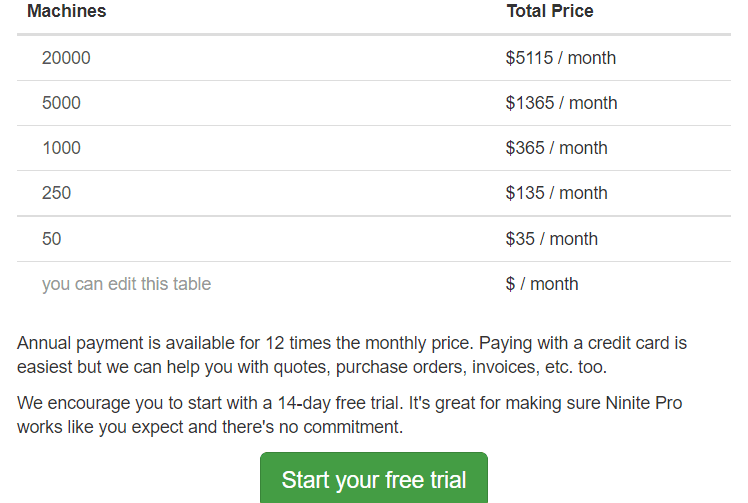This screenshot has height=503, width=748.
Task: Click the empty $ / month price cell
Action: tap(542, 284)
